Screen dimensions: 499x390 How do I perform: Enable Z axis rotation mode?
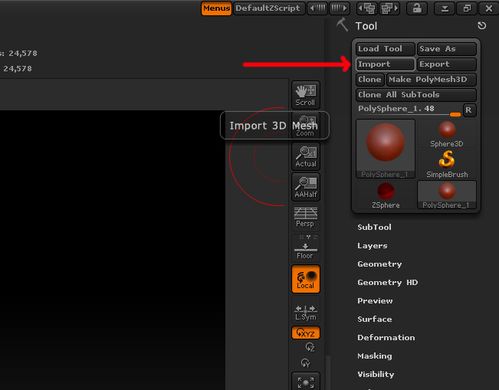coord(310,347)
